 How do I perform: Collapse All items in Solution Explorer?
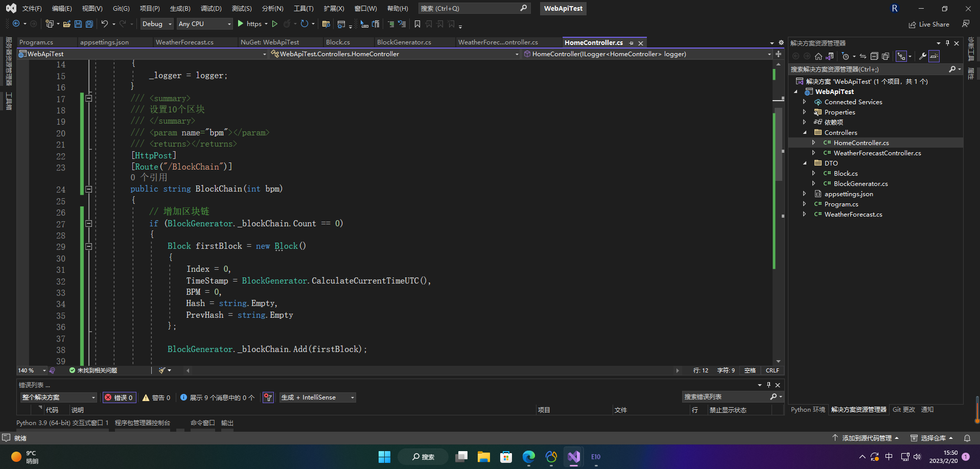(874, 56)
